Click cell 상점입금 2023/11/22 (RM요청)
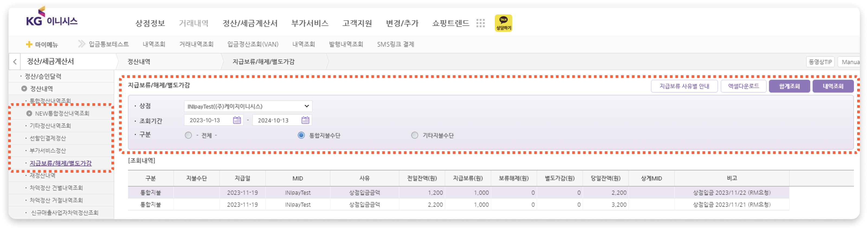Screen dimensions: 868x230 pos(731,193)
